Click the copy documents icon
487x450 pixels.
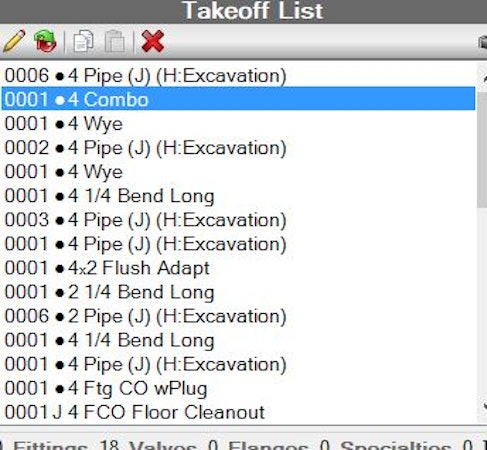pyautogui.click(x=83, y=41)
